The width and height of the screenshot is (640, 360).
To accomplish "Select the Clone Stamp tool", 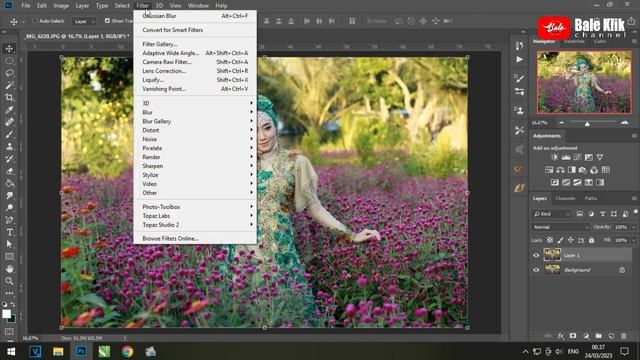I will [9, 147].
